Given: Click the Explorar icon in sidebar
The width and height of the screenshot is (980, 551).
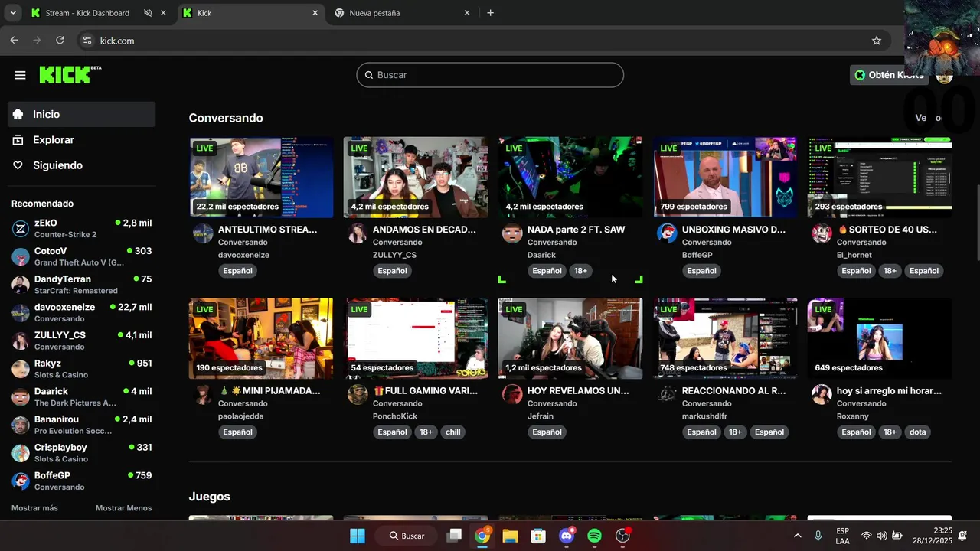Looking at the screenshot, I should [18, 140].
